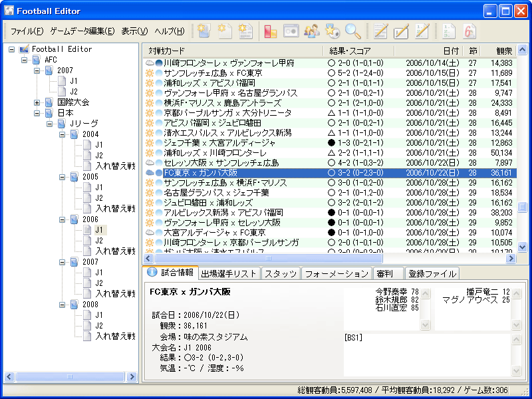532x399 pixels.
Task: Click the cloud icon on セレッソ大阪 x サンフレッチェ広島 row
Action: [x=150, y=163]
